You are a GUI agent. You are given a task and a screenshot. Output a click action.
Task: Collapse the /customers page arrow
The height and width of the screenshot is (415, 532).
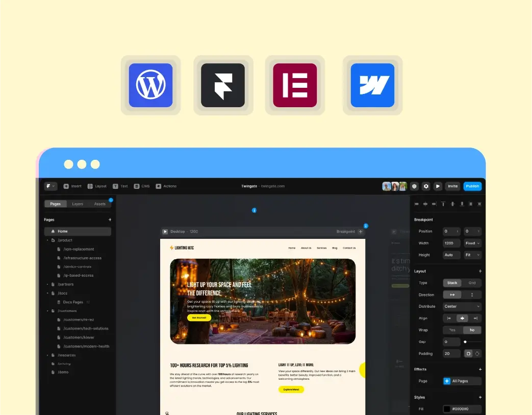pyautogui.click(x=47, y=311)
